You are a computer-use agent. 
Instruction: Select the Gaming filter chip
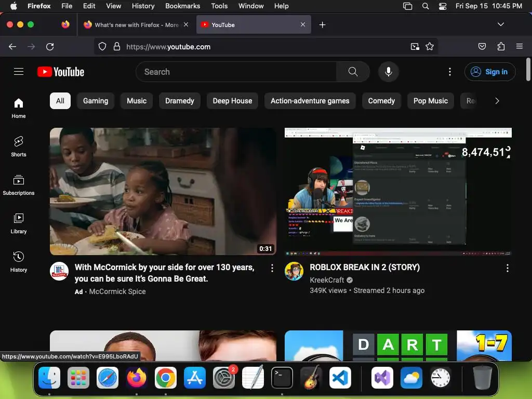pyautogui.click(x=96, y=101)
